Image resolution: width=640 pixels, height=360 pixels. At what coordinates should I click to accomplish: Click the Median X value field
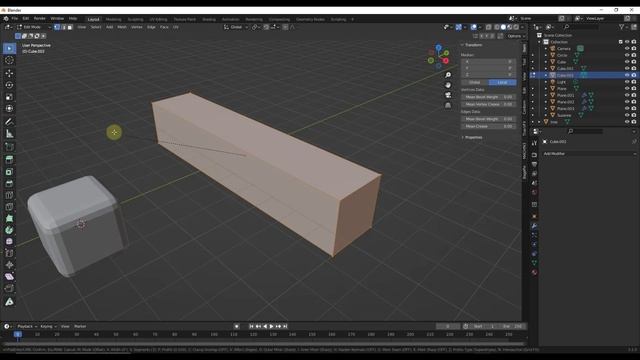pos(489,62)
